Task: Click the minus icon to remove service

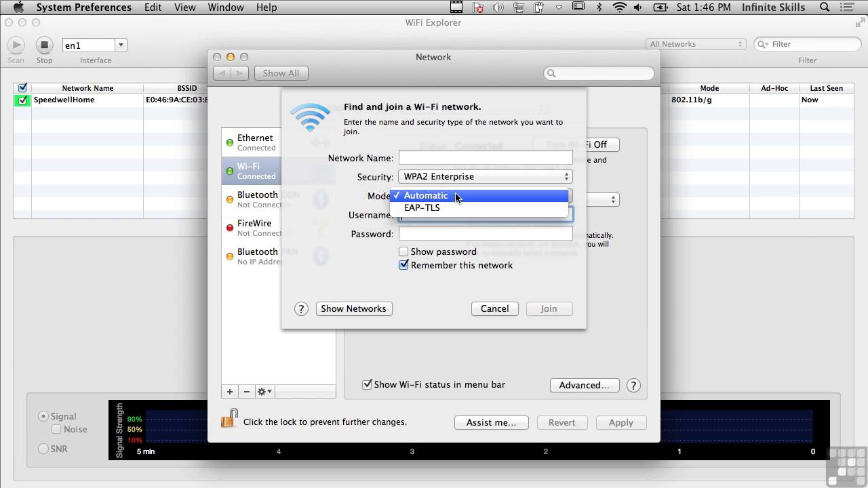Action: click(x=246, y=392)
